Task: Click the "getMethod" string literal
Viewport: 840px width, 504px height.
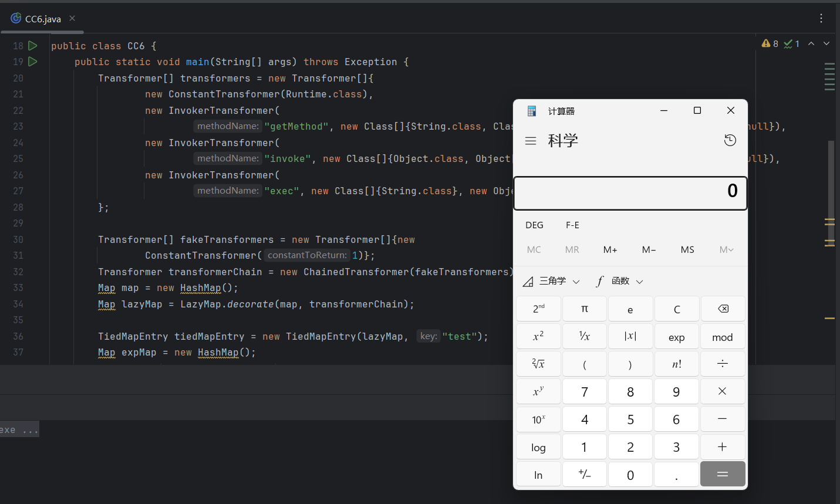Action: [296, 127]
